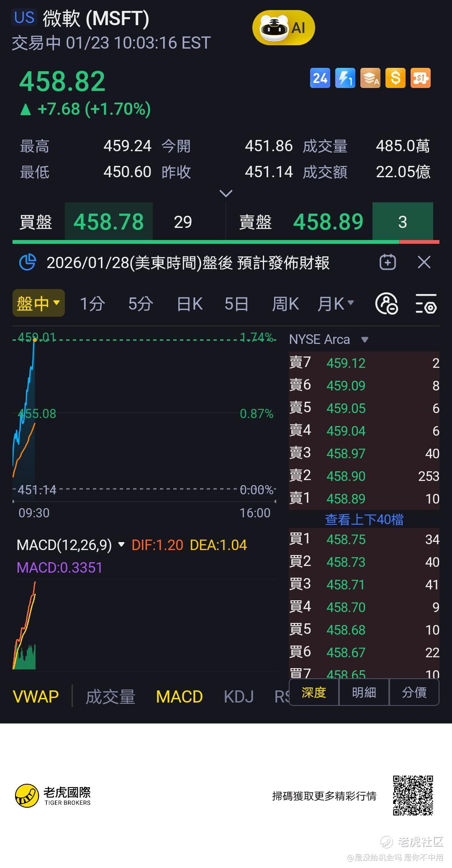The image size is (452, 868).
Task: Select 賣5 row at 459.05
Action: (364, 408)
